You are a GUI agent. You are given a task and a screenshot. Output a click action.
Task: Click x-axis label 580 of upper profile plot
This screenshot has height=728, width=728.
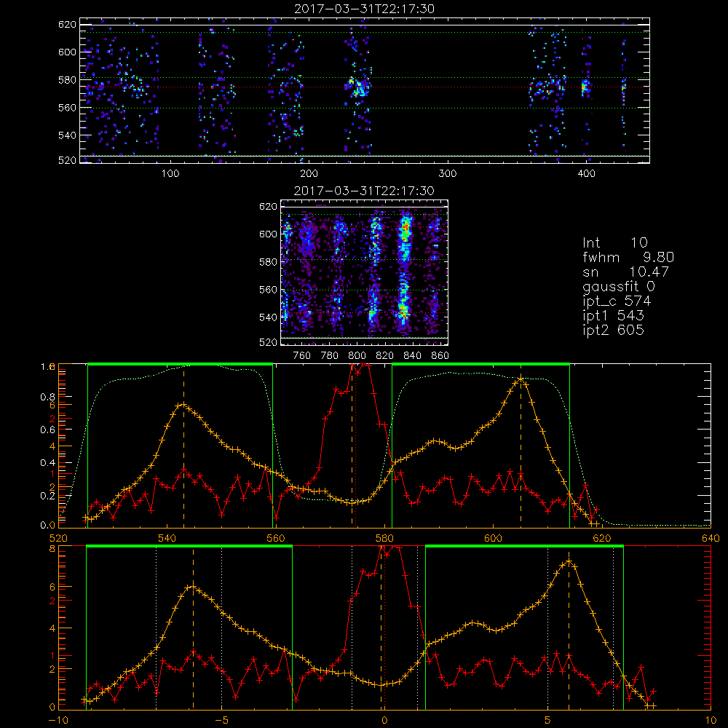384,539
